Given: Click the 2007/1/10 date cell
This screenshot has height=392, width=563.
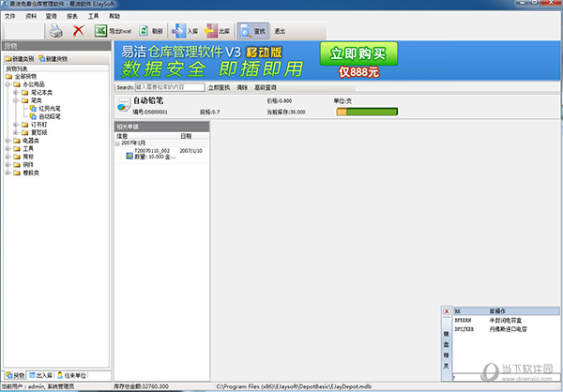Looking at the screenshot, I should [191, 151].
